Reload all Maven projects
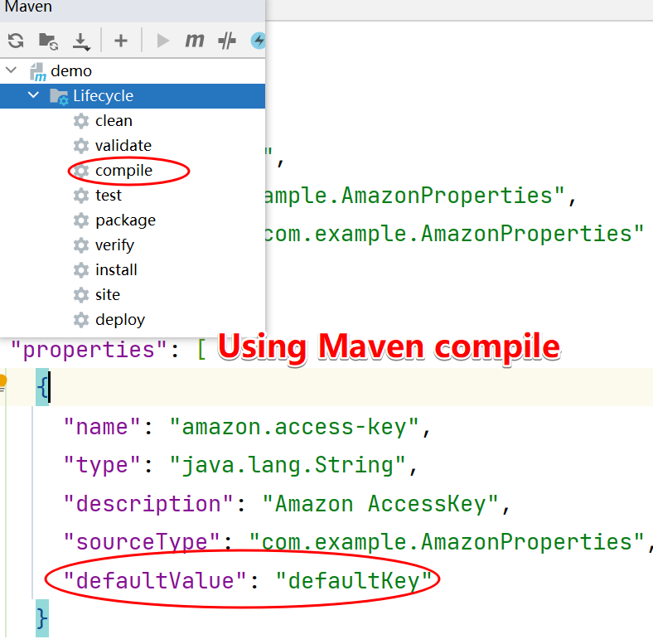 (x=16, y=41)
